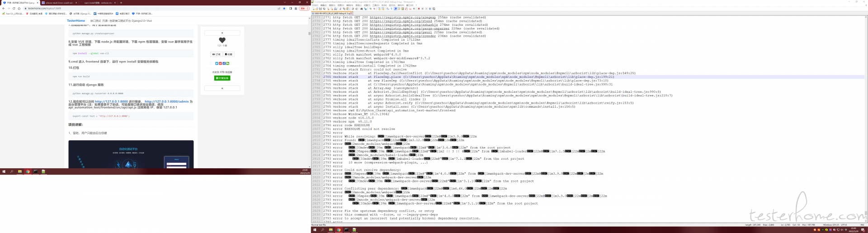Click the Save icon in Notepad++ toolbar
The height and width of the screenshot is (233, 868).
click(321, 9)
